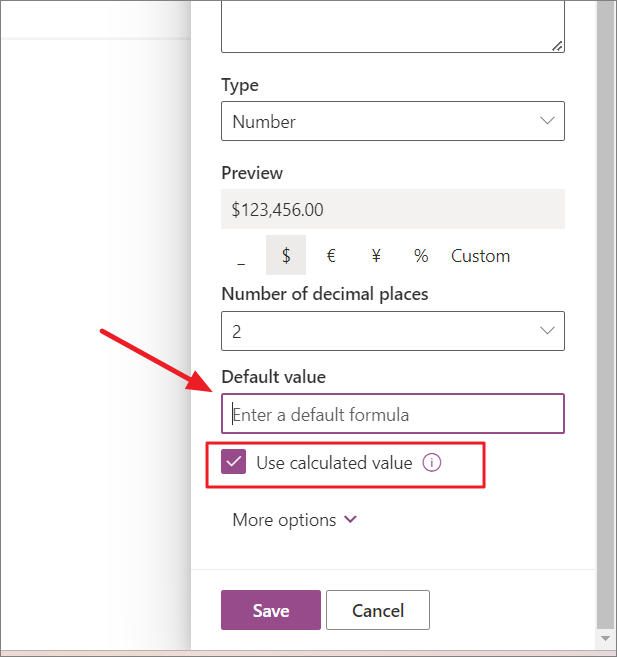Click the vertical scrollbar of the panel
The height and width of the screenshot is (657, 617).
(605, 300)
